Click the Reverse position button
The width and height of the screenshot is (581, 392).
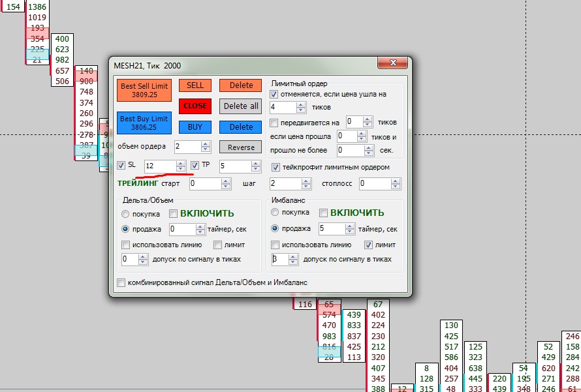pos(241,147)
